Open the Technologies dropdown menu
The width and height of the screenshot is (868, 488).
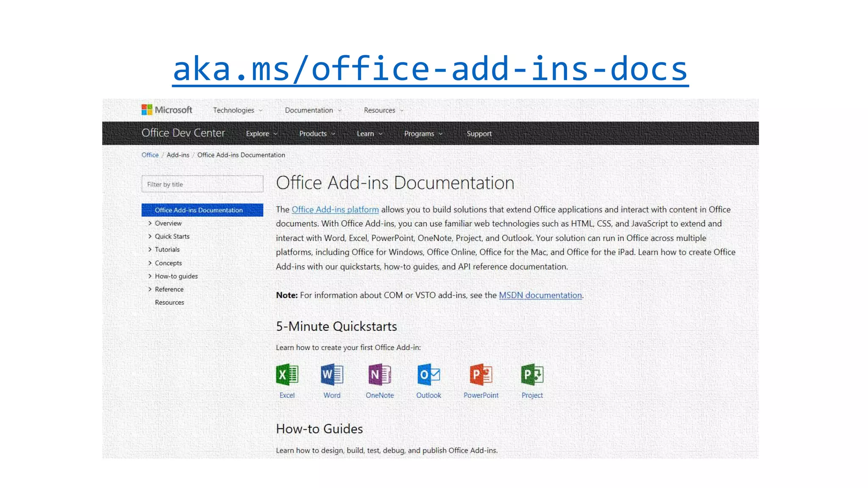[238, 110]
